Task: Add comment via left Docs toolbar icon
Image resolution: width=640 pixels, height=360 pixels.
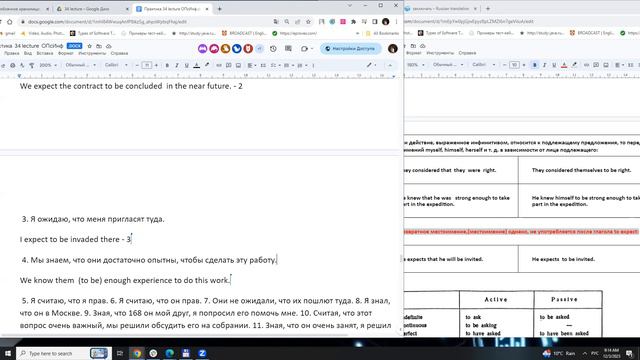Action: coord(229,65)
